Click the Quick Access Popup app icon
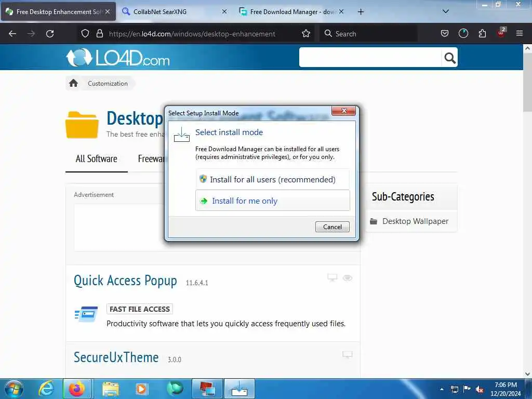 [86, 314]
